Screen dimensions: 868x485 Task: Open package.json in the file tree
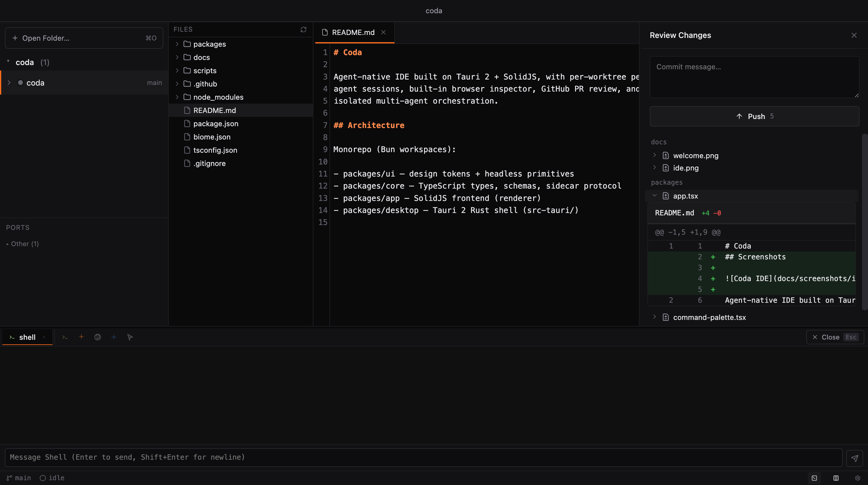pos(241,124)
